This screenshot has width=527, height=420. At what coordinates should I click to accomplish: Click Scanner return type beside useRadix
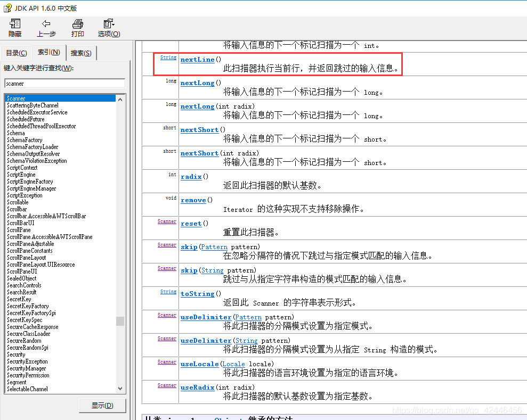tap(167, 385)
